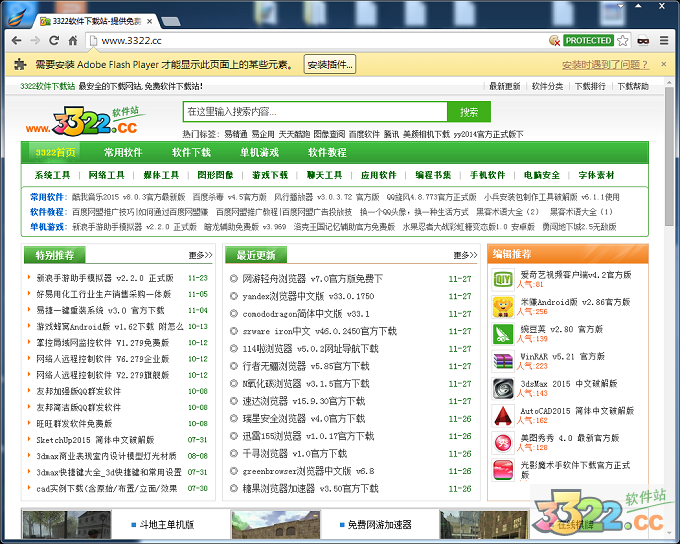Open 免费网游加速器 link
The image size is (680, 544).
pyautogui.click(x=379, y=525)
